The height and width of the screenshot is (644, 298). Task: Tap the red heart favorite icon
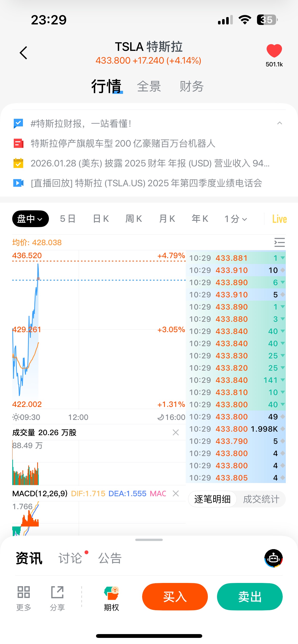pos(274,51)
